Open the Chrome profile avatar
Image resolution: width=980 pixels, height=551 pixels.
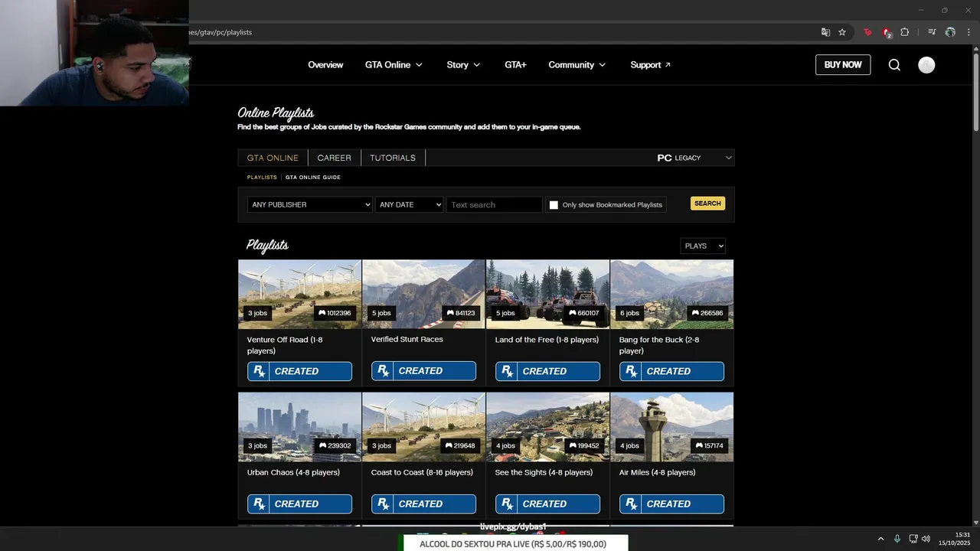[950, 32]
